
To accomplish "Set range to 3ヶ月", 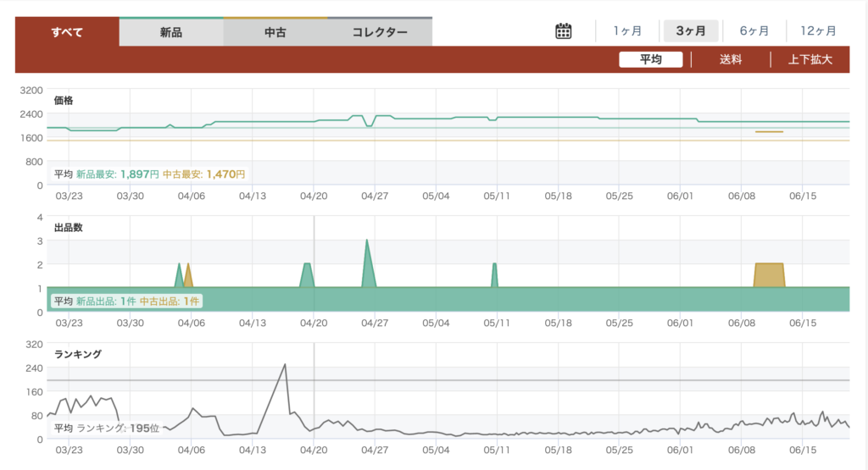I will point(691,31).
